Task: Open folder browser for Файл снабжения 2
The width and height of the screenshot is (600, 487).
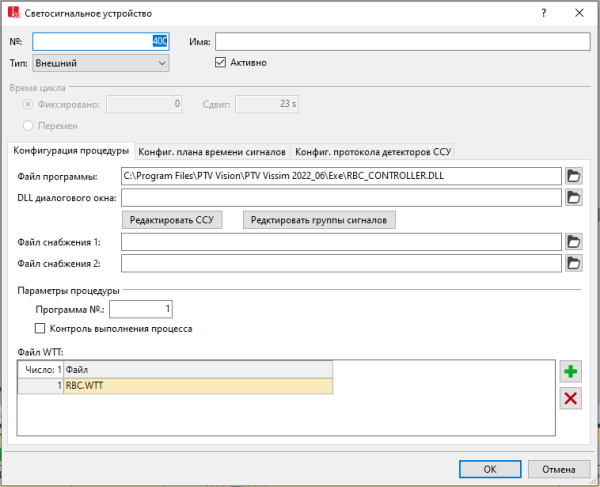Action: coord(573,263)
